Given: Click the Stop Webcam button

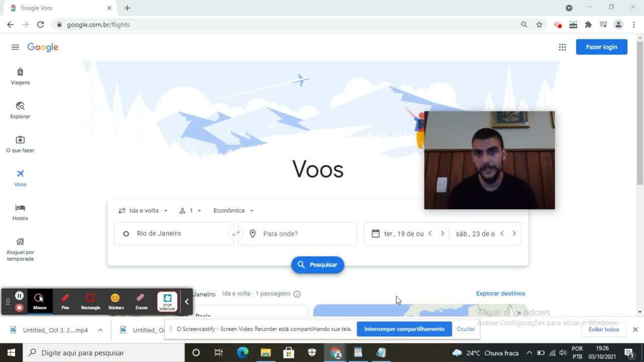Looking at the screenshot, I should click(x=168, y=302).
